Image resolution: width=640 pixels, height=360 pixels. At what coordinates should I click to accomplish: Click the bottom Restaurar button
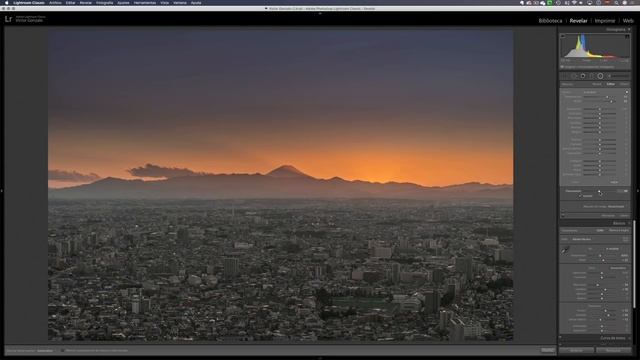pos(613,350)
